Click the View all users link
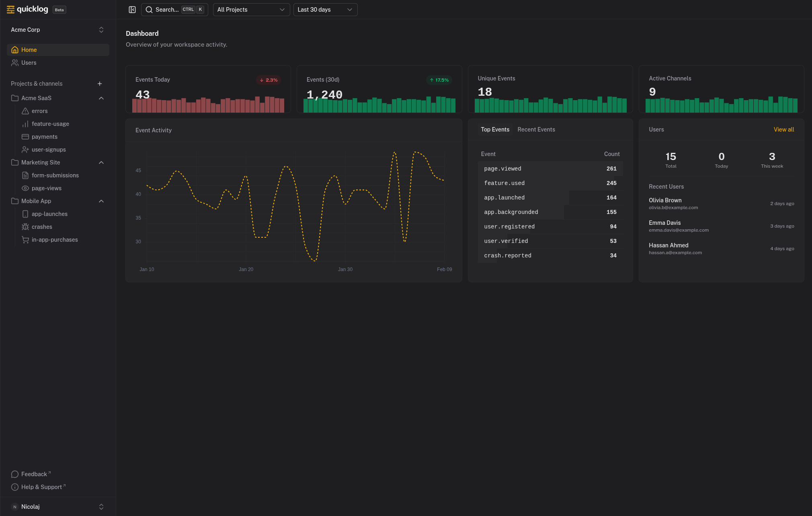812x516 pixels. (783, 129)
